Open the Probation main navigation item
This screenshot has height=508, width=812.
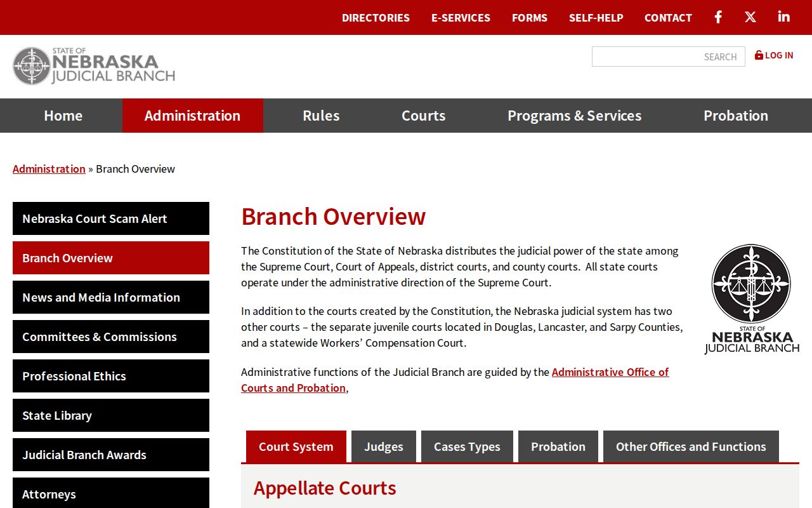(x=736, y=116)
